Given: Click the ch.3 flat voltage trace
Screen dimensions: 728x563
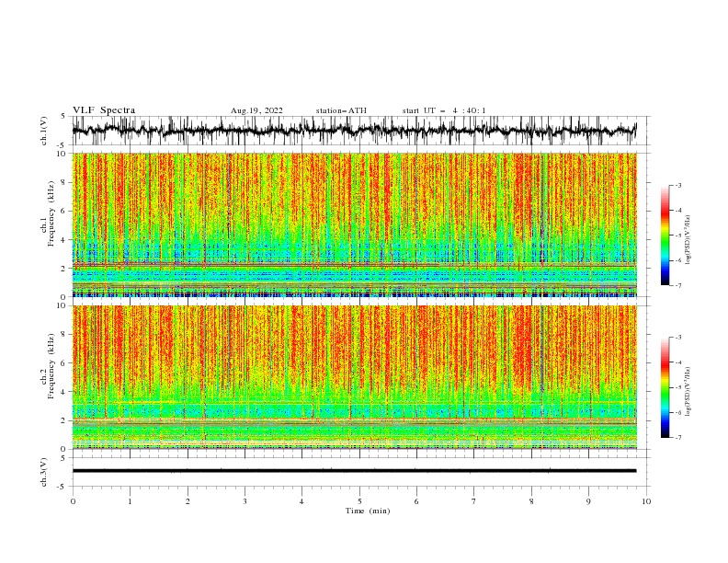Looking at the screenshot, I should (x=355, y=471).
